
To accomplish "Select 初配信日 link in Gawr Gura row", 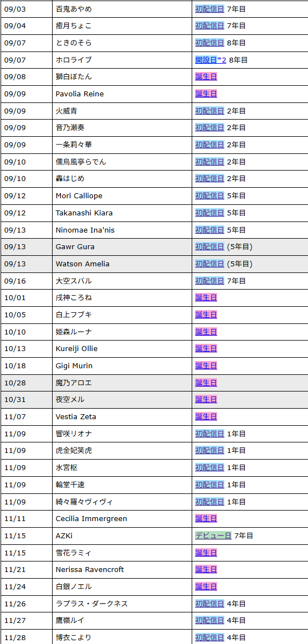I will tap(209, 247).
